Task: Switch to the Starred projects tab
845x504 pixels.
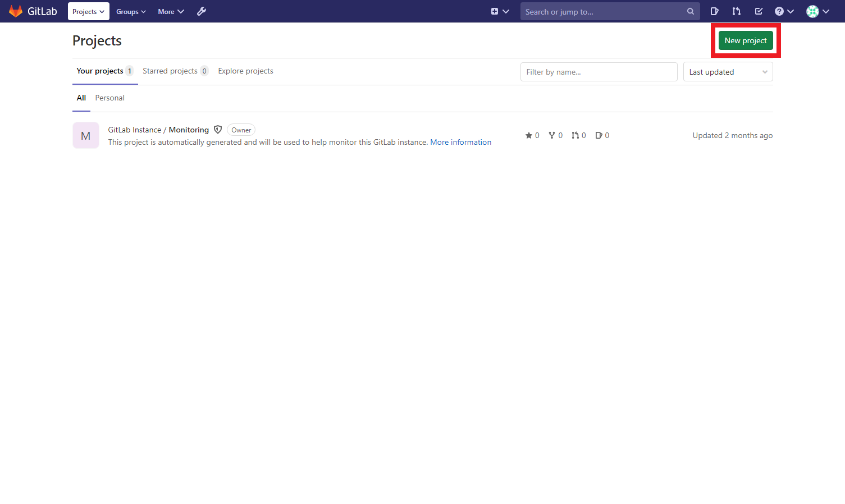Action: pos(175,71)
